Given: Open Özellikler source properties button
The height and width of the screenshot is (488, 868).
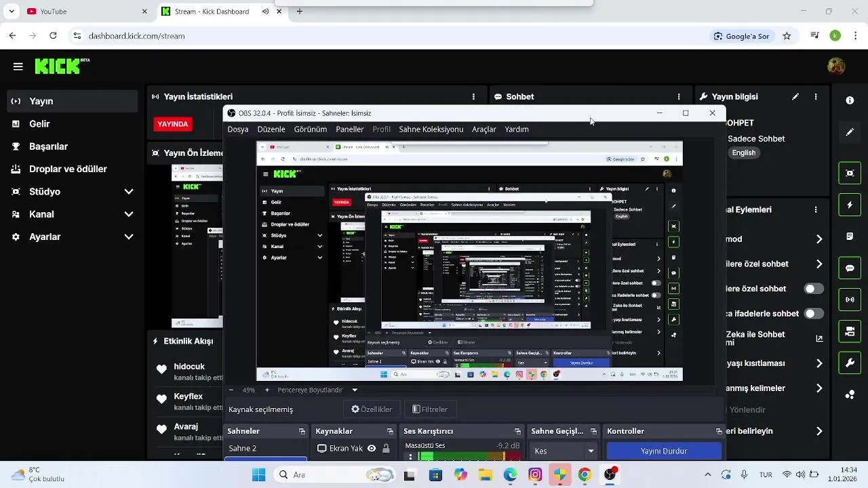Looking at the screenshot, I should (372, 409).
